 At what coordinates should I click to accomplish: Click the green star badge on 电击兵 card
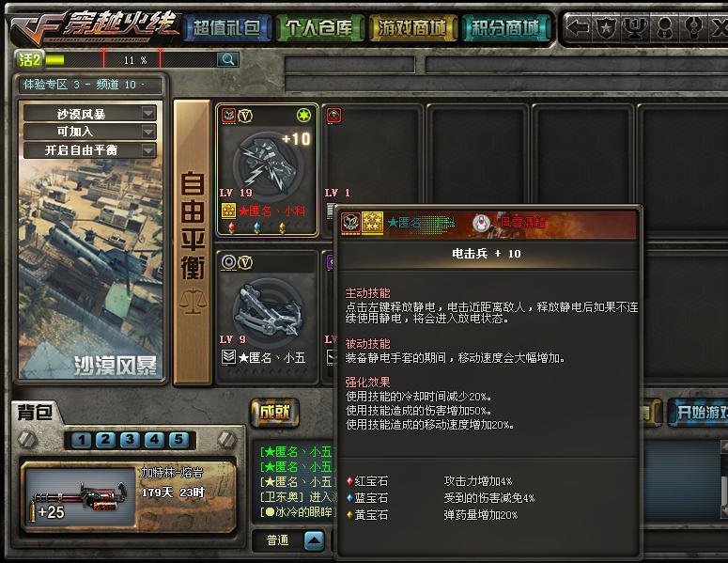(x=303, y=115)
